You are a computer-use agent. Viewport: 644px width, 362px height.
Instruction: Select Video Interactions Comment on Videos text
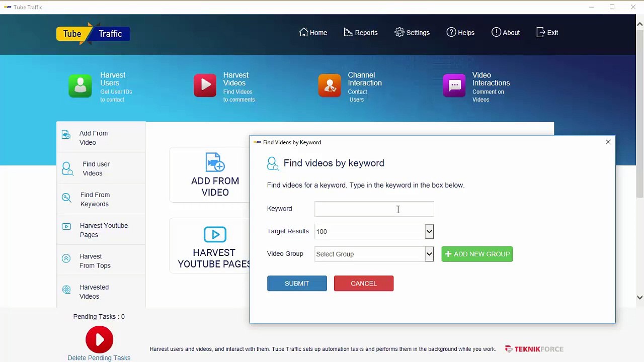[x=491, y=87]
